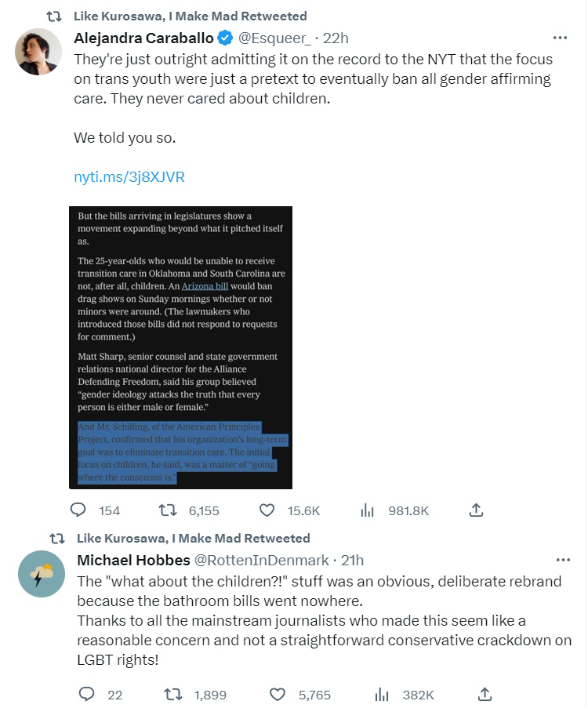588x708 pixels.
Task: Open more options on Alejandra Caraballo's tweet
Action: (x=560, y=38)
